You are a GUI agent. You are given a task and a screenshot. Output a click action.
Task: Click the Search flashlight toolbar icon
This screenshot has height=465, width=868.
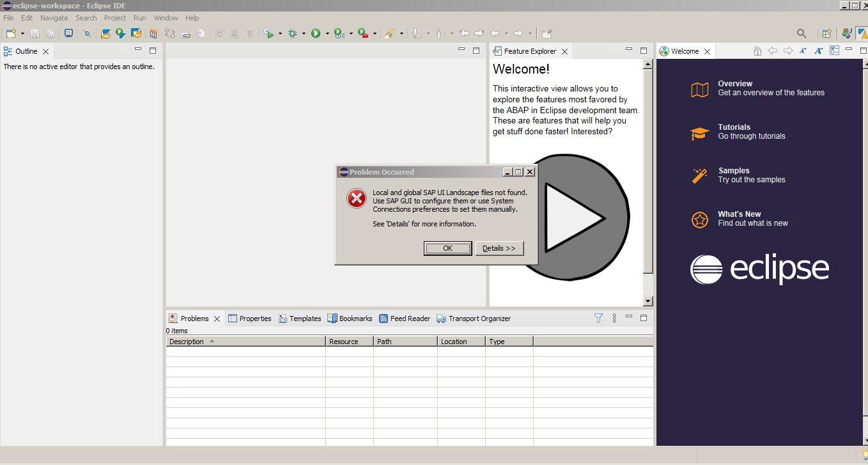(389, 33)
